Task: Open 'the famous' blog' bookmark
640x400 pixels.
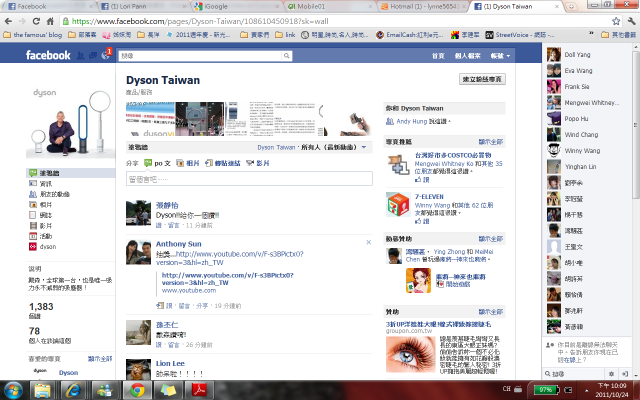Action: [x=33, y=35]
